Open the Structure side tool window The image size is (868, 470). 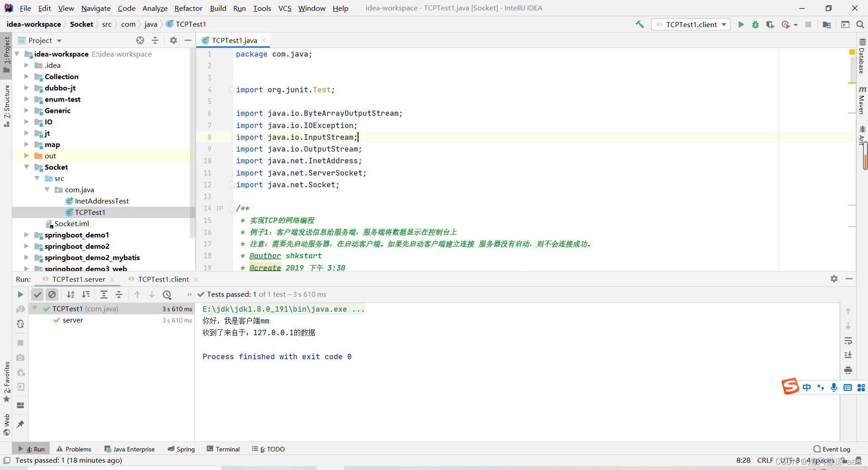(x=7, y=105)
